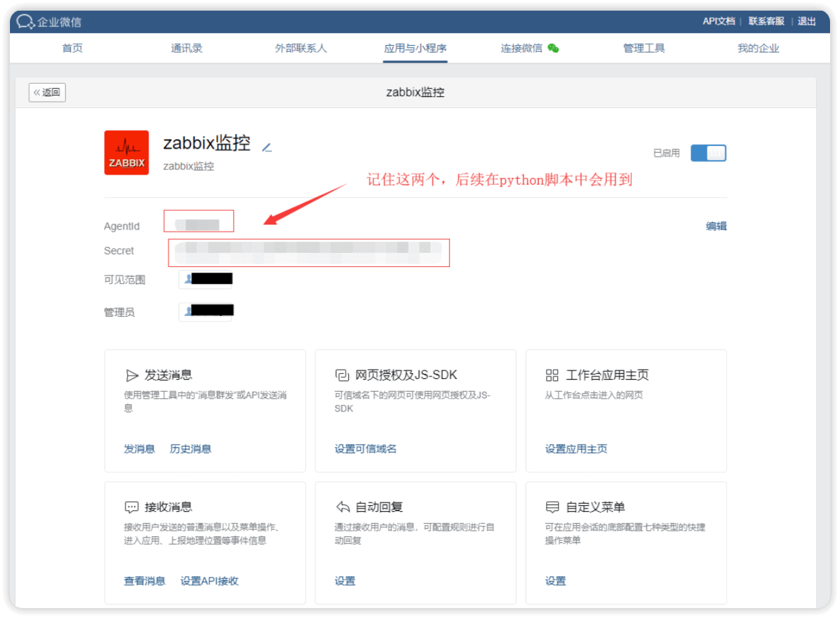
Task: Click the 发送消息 paper plane icon
Action: coord(131,376)
